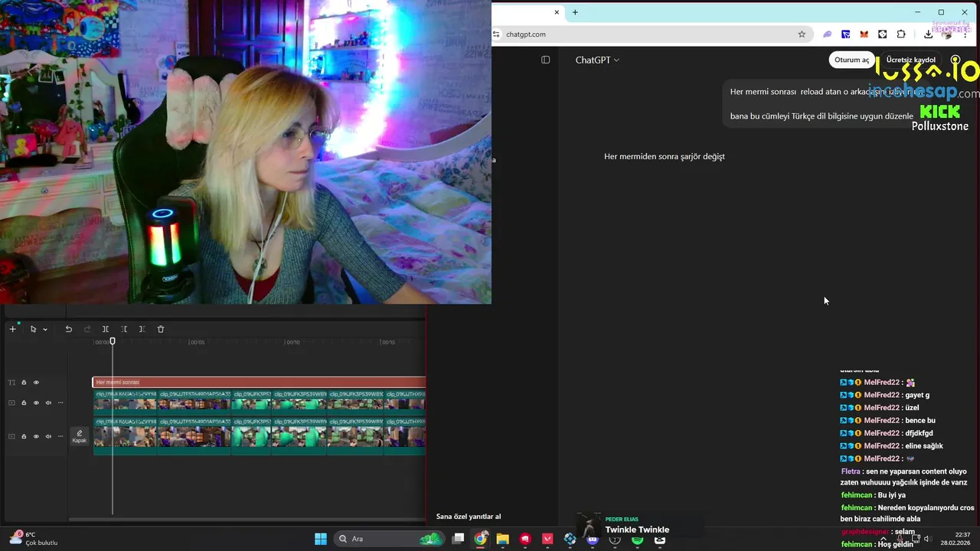Click the Oturum aç button

[851, 60]
